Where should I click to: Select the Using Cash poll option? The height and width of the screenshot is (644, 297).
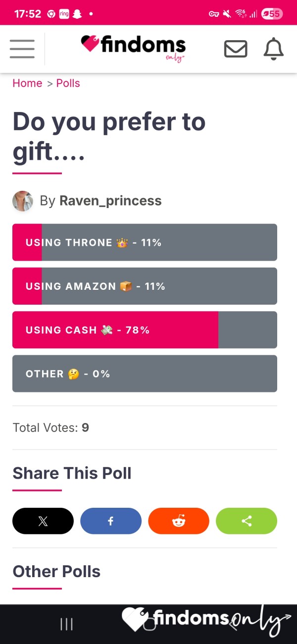[x=145, y=330]
